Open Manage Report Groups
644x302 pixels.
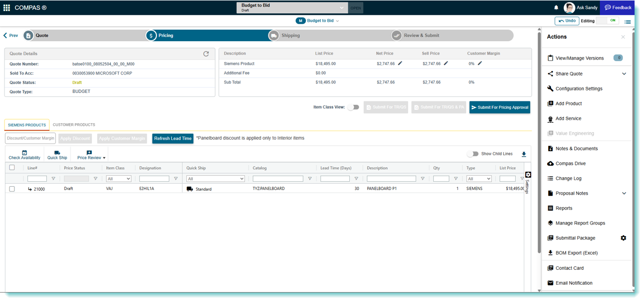576,223
